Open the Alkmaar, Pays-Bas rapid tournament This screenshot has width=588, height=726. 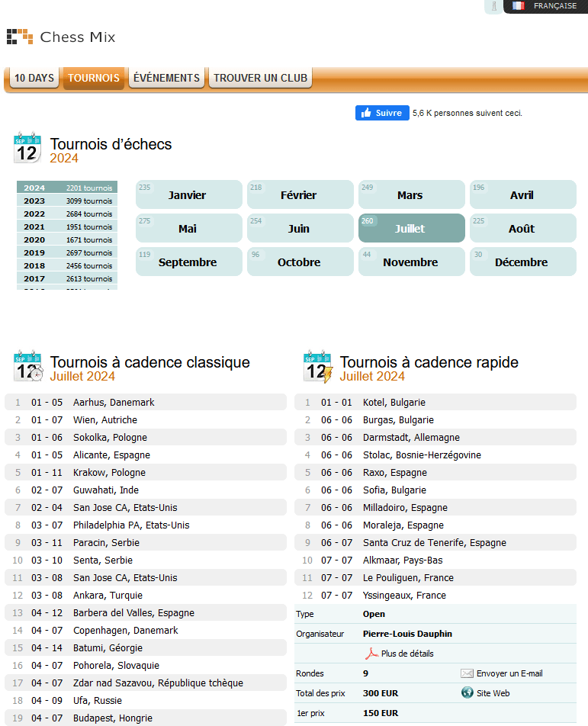pos(435,561)
